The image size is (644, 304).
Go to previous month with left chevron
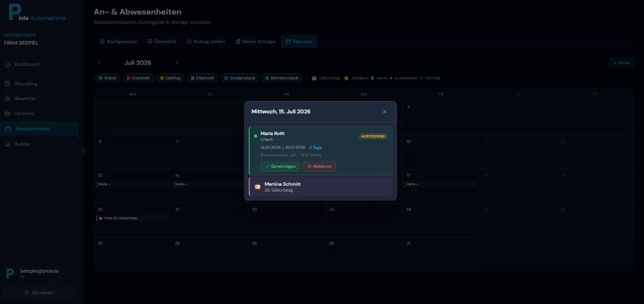pos(99,63)
